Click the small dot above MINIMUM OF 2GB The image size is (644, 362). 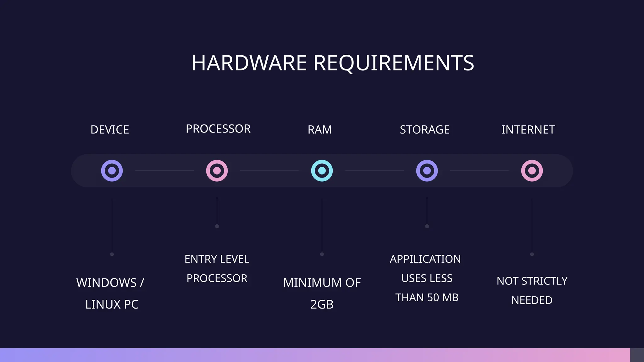pos(322,254)
